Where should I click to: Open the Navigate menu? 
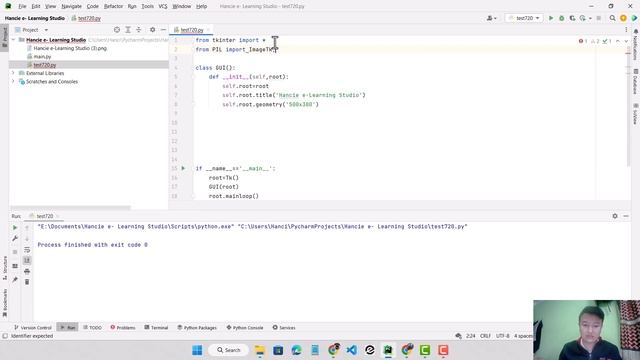coord(71,6)
